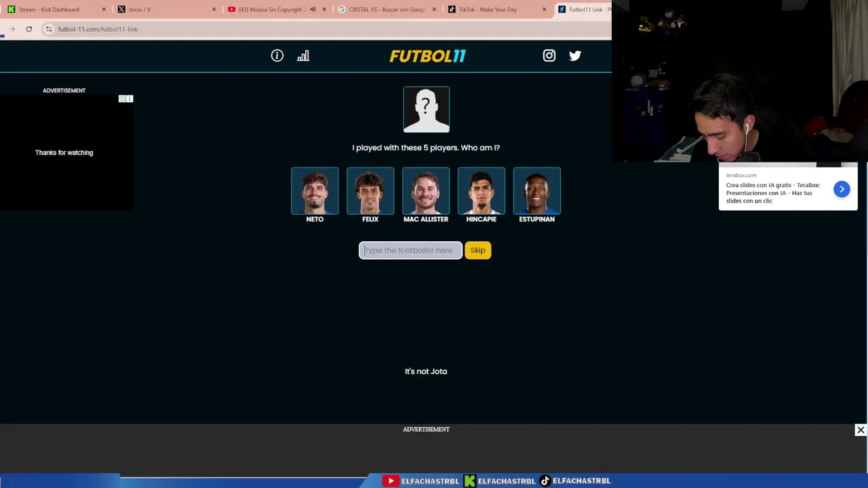Screen dimensions: 868x488
Task: Switch to CRISTAL VS Google search tab
Action: (387, 9)
